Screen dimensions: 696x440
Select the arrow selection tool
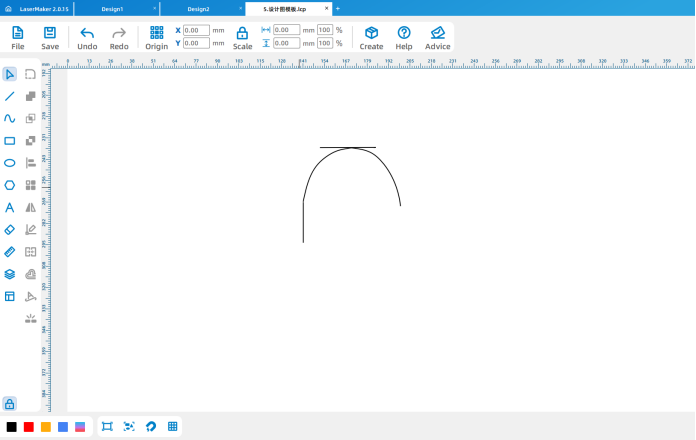(10, 74)
